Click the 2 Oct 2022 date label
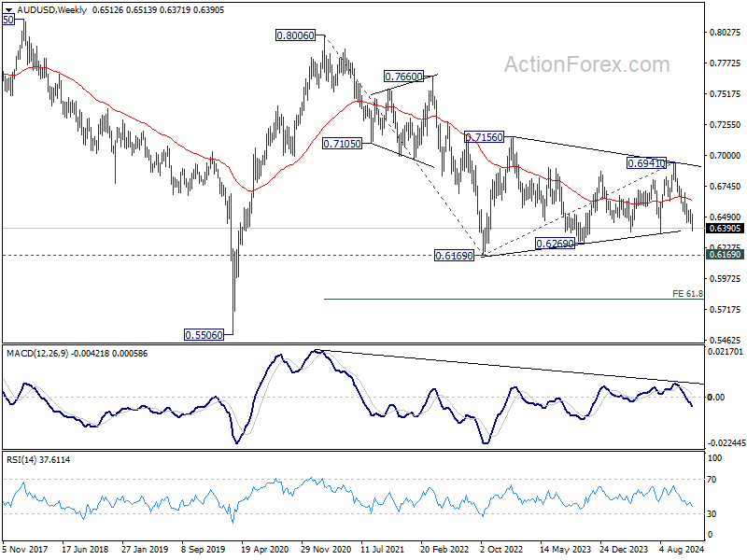Screen dimensions: 747x560 pos(501,549)
